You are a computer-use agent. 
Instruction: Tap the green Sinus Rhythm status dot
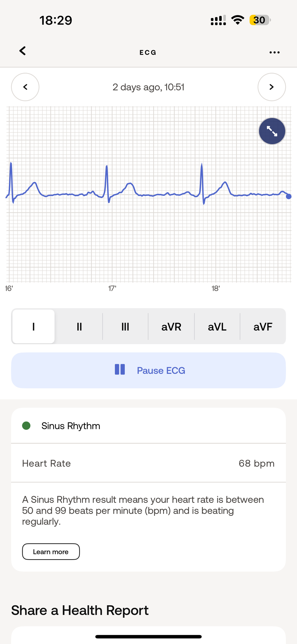coord(26,426)
